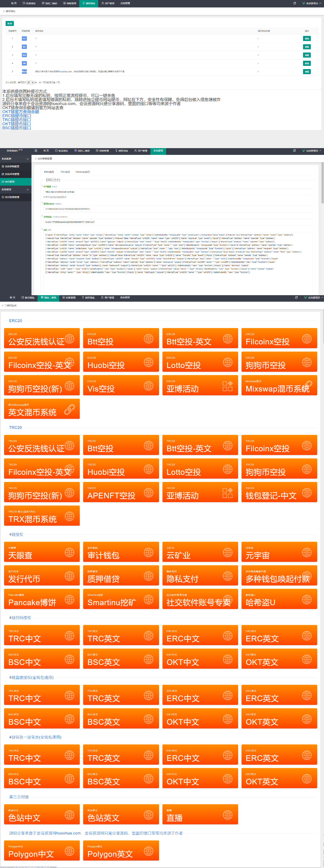Click the globe icon on Polygon英文 tile
Screen dimensions: 324x868
tap(148, 850)
